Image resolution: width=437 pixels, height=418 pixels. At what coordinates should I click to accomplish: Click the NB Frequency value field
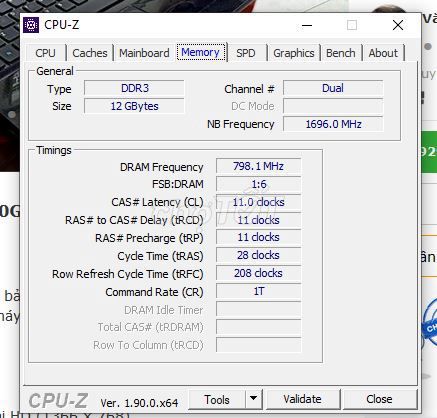333,124
